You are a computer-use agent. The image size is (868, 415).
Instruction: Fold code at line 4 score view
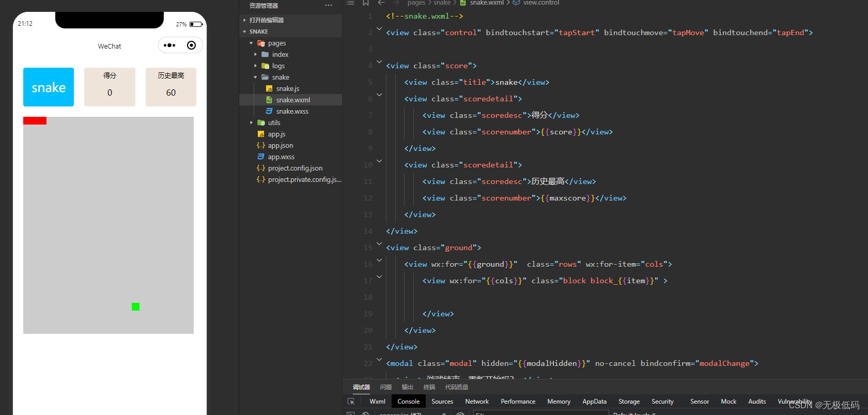point(379,62)
